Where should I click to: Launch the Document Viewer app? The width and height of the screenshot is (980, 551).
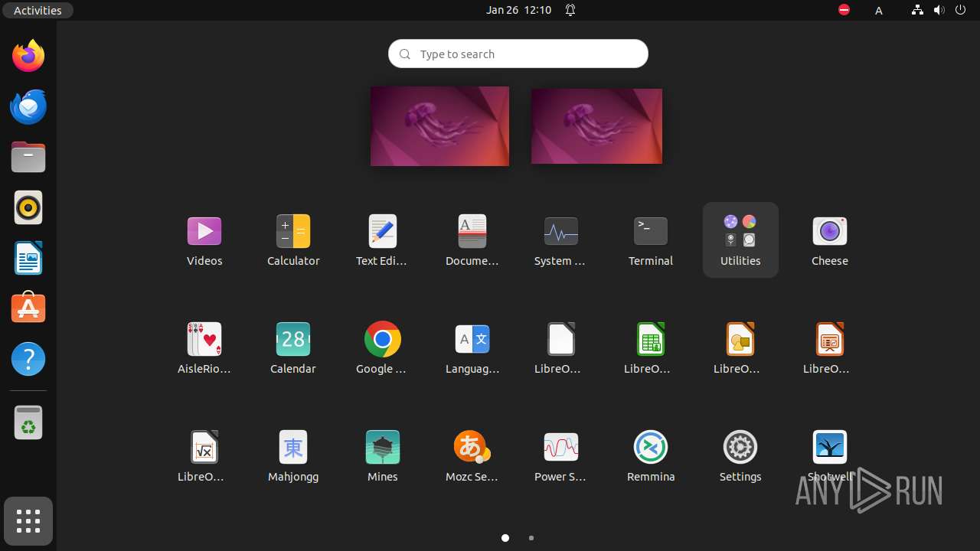pyautogui.click(x=472, y=240)
